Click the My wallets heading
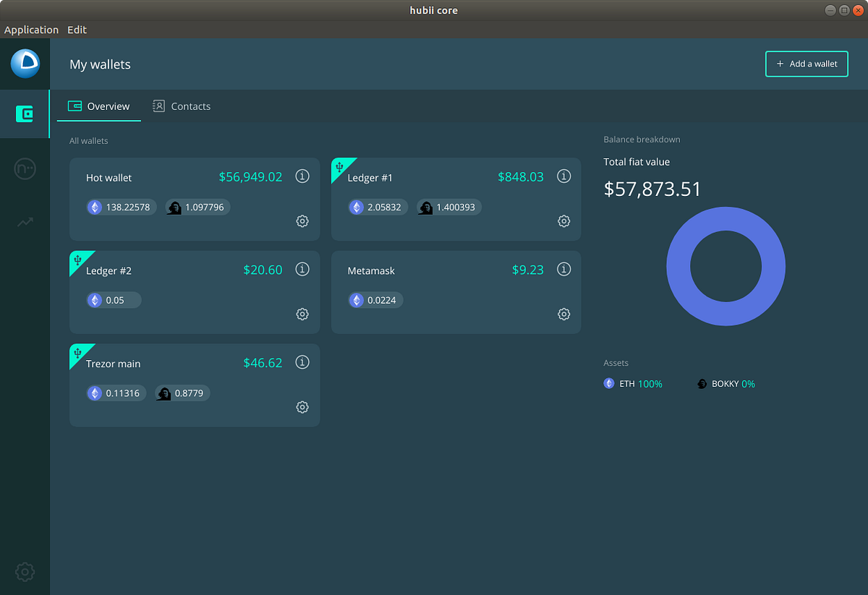Viewport: 868px width, 595px height. pyautogui.click(x=100, y=64)
